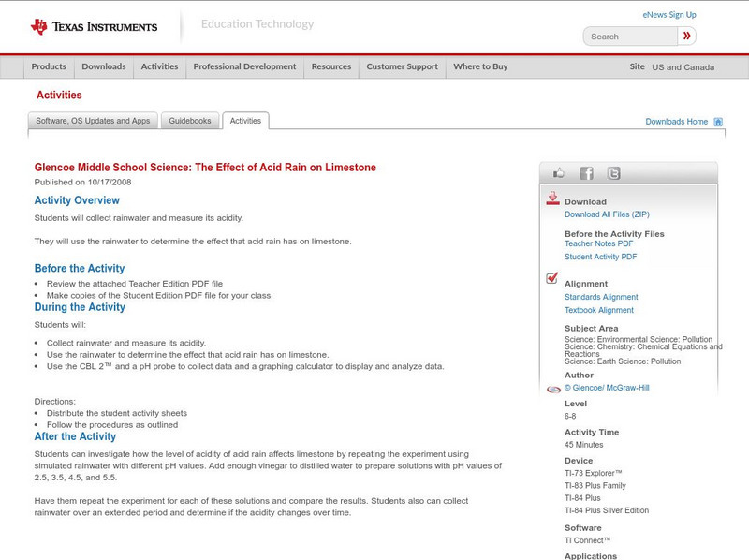Image resolution: width=749 pixels, height=560 pixels.
Task: Focus the Search input field
Action: coord(630,37)
